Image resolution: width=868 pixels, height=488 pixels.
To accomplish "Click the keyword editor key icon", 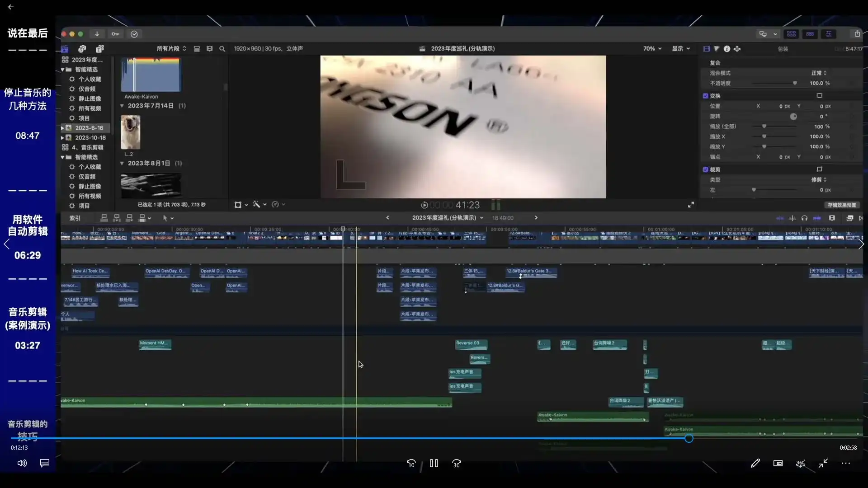I will point(115,34).
